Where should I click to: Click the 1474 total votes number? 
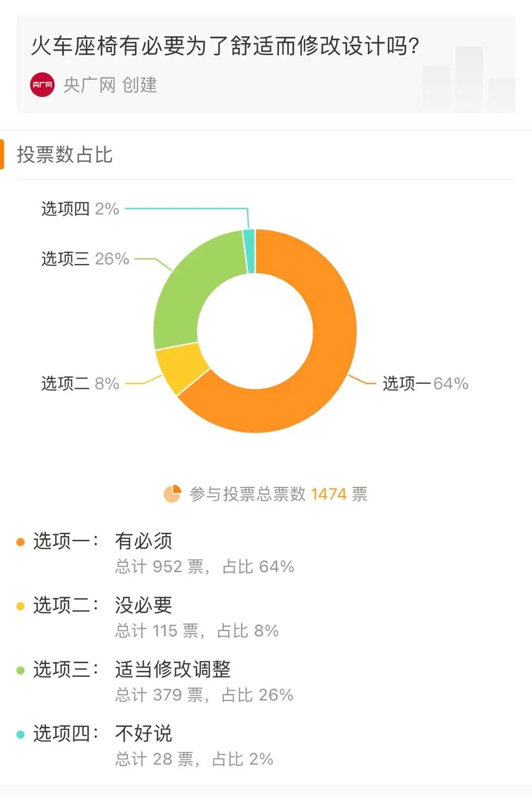(x=329, y=494)
